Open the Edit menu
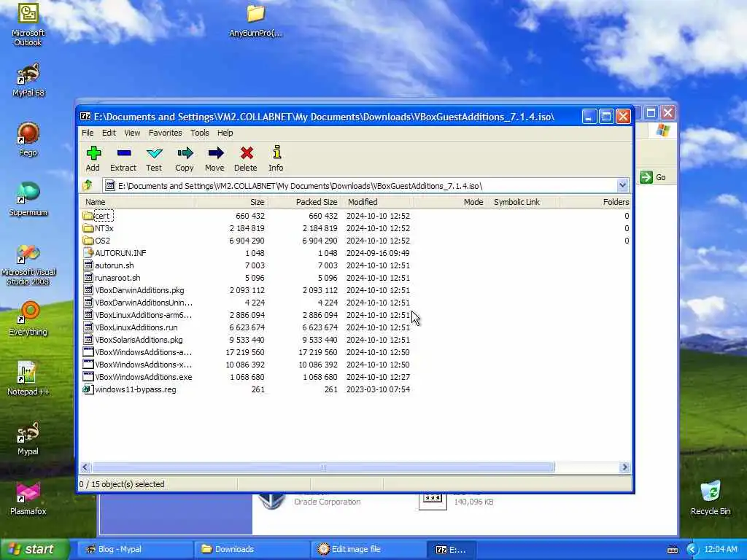Screen dimensions: 747x560 [109, 133]
